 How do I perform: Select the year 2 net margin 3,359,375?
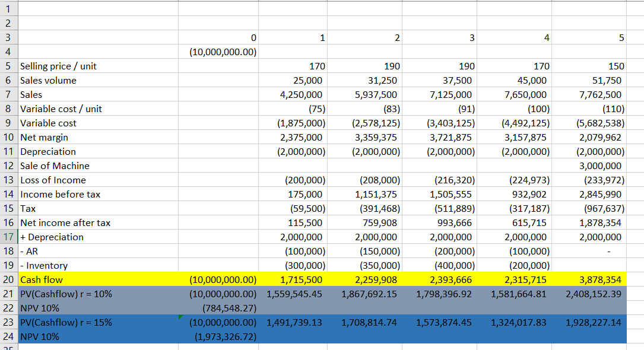click(x=376, y=137)
